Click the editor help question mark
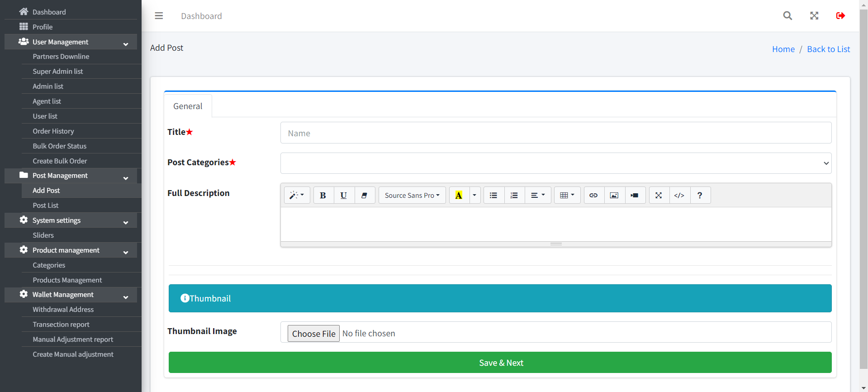 click(x=700, y=196)
